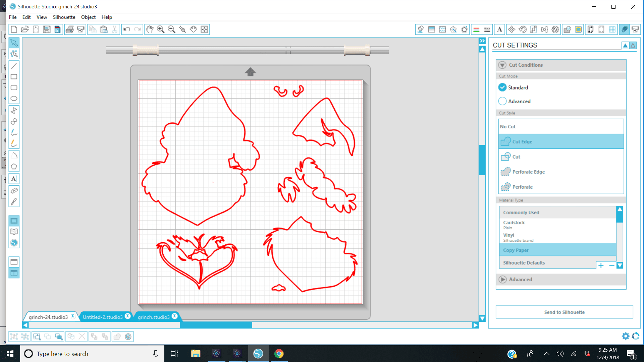
Task: Select the Rounded Rectangle tool
Action: tap(14, 88)
